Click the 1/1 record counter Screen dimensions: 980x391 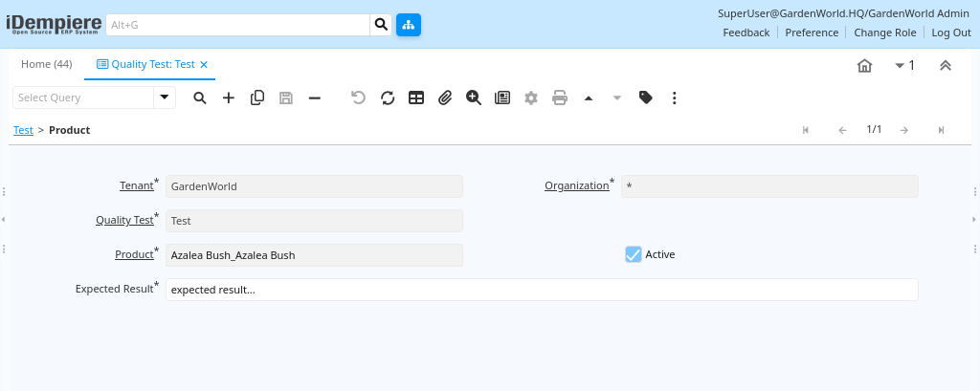pos(874,129)
